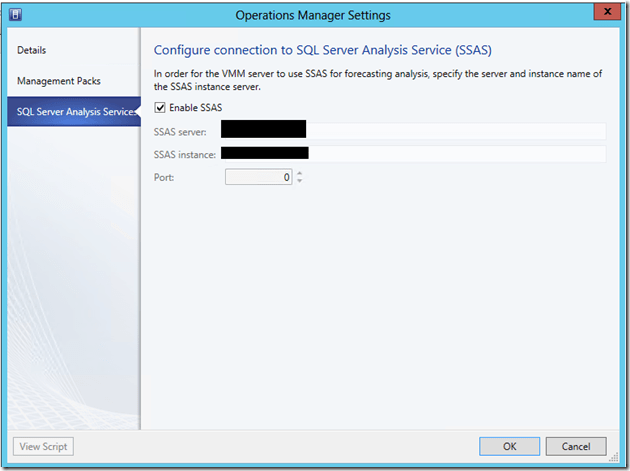Viewport: 630px width, 471px height.
Task: Switch to the Management Packs page
Action: pos(59,81)
